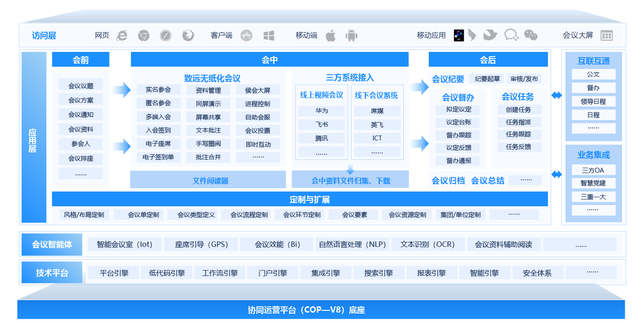Select the 会前 header

80,59
